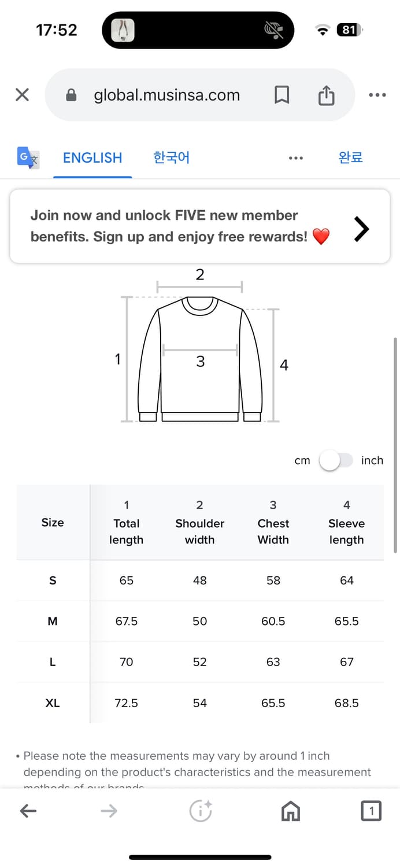Switch to the ENGLISH translation tab
Image resolution: width=400 pixels, height=868 pixels.
coord(92,157)
